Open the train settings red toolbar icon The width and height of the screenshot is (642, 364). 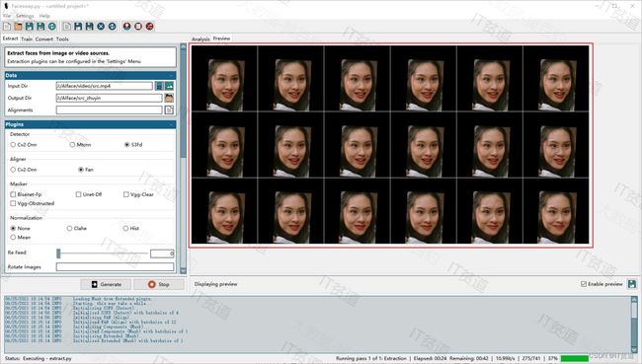tap(138, 27)
